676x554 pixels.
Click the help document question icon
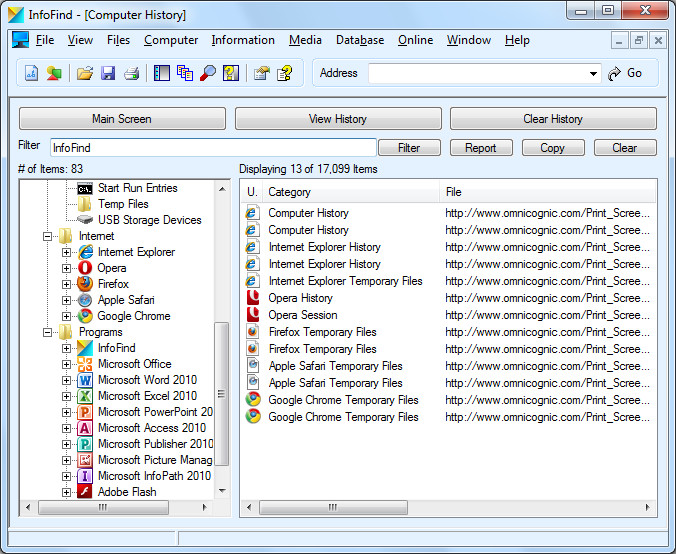285,73
